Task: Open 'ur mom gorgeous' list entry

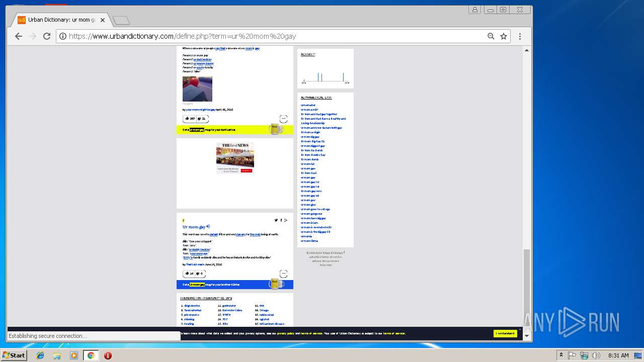Action: click(x=311, y=214)
